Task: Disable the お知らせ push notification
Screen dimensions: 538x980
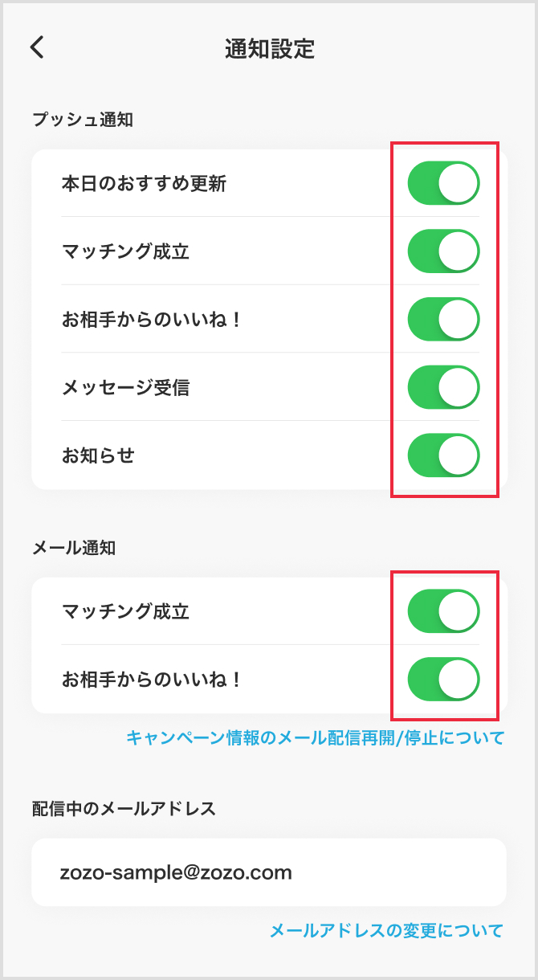Action: [442, 455]
